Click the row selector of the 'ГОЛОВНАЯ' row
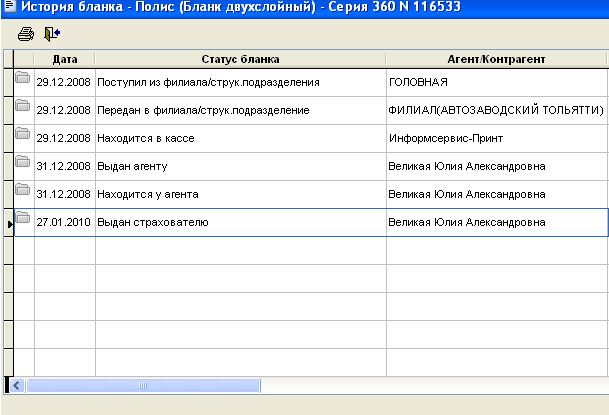The image size is (609, 415). pos(8,83)
